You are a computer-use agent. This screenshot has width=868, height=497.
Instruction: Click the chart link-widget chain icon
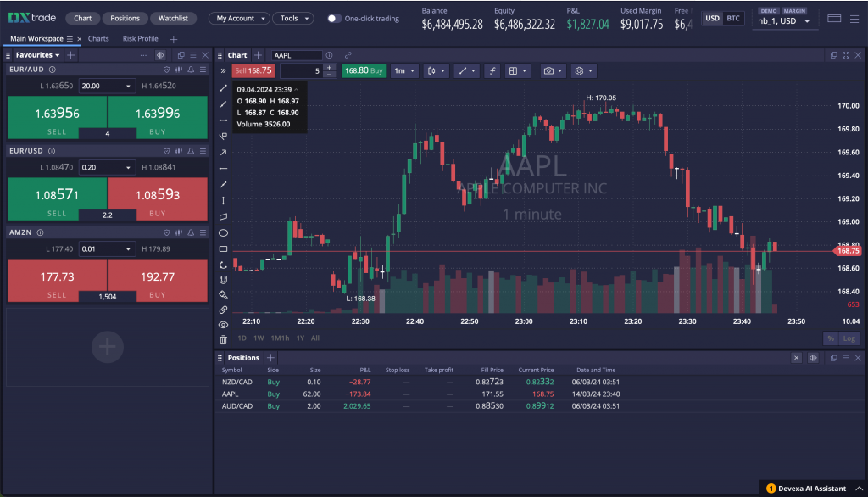[348, 55]
